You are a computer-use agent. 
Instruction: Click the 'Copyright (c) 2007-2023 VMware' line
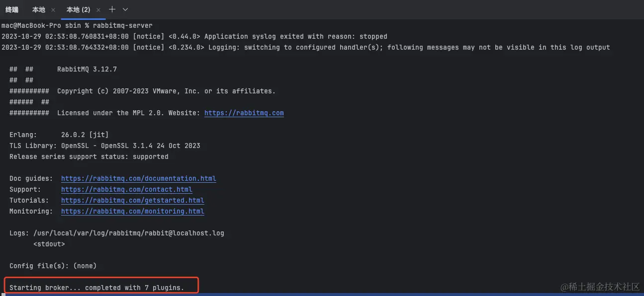pos(166,91)
